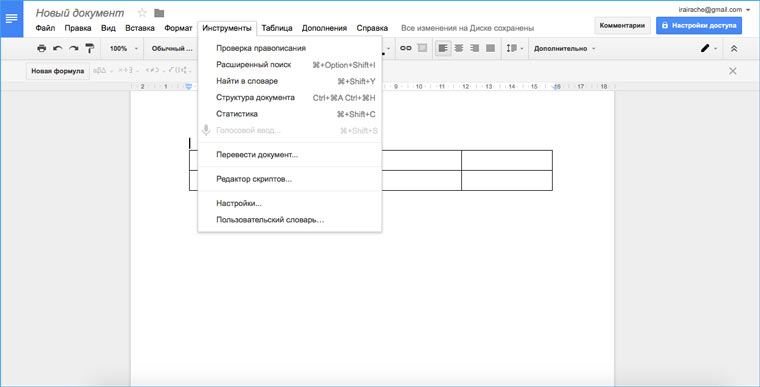760x387 pixels.
Task: Open Greek letters equation dropdown
Action: pos(102,71)
